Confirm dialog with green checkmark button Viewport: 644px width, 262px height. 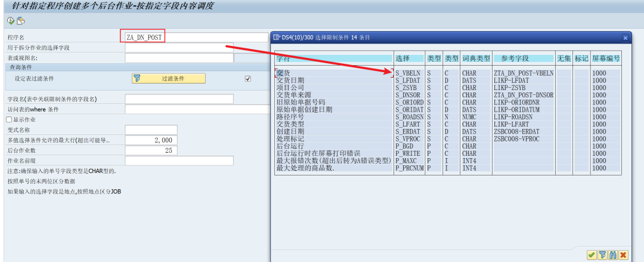pyautogui.click(x=592, y=255)
